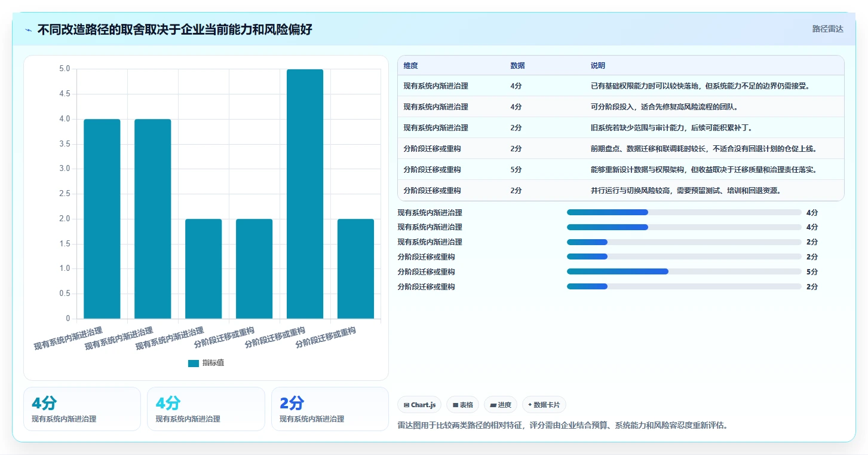
Task: Click the 维度 column header
Action: click(x=410, y=66)
